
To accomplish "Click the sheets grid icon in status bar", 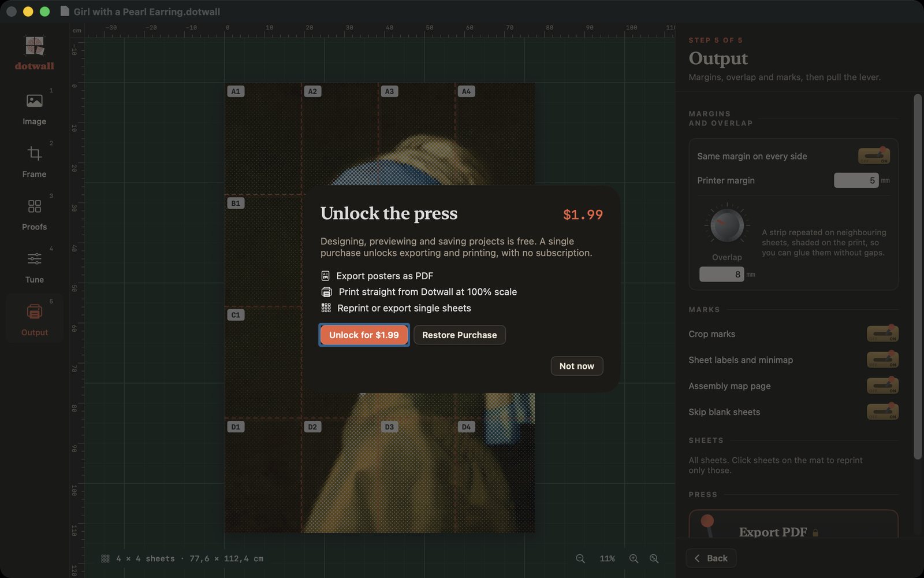I will [x=105, y=558].
